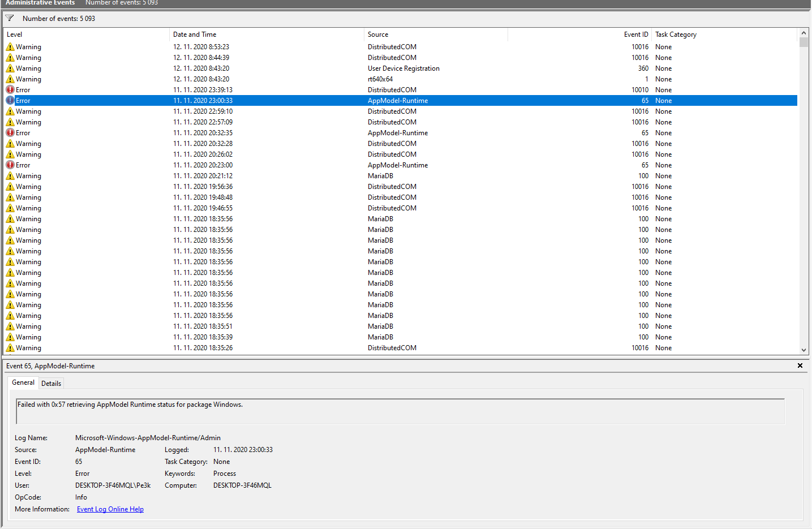Select the date cell '11. 11. 2020 23:39:13'

(203, 90)
